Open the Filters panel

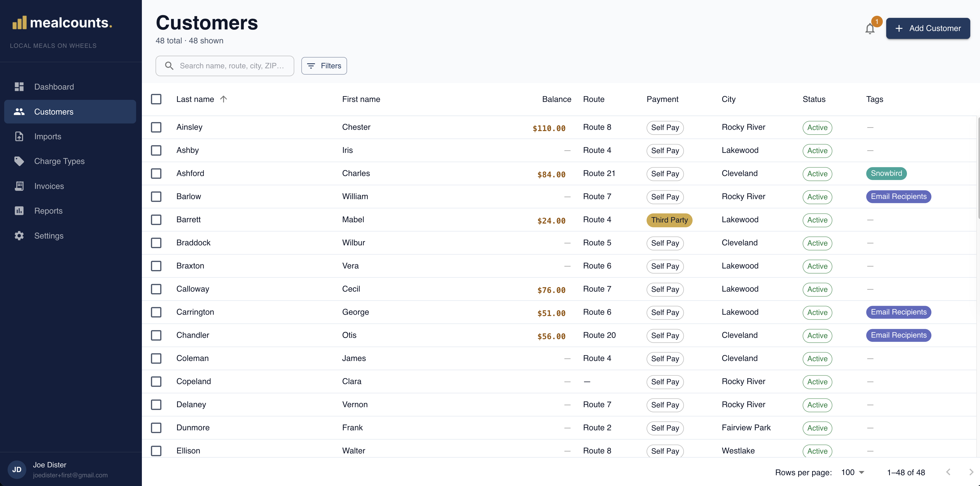point(324,66)
